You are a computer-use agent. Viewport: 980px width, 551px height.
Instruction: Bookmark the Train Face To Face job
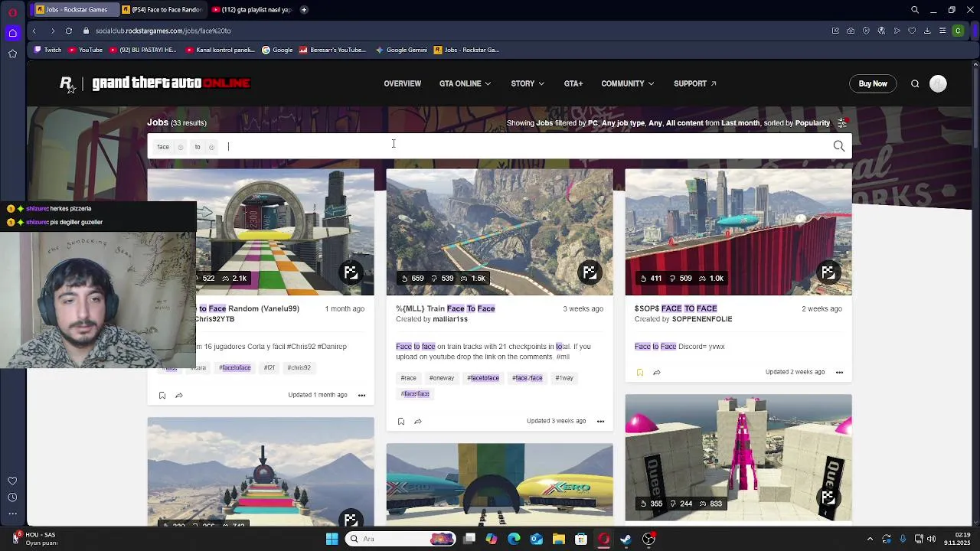click(401, 421)
